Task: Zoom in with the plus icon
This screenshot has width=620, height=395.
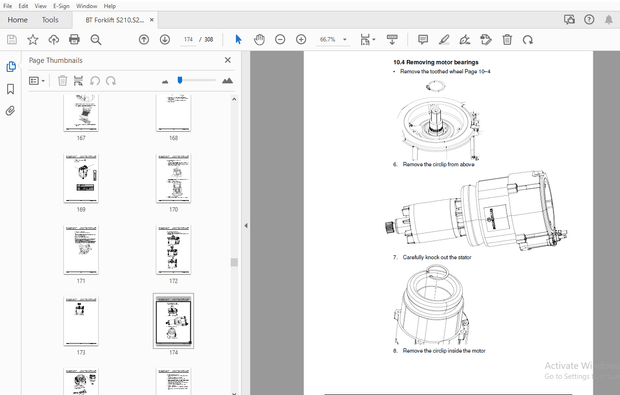Action: (301, 40)
